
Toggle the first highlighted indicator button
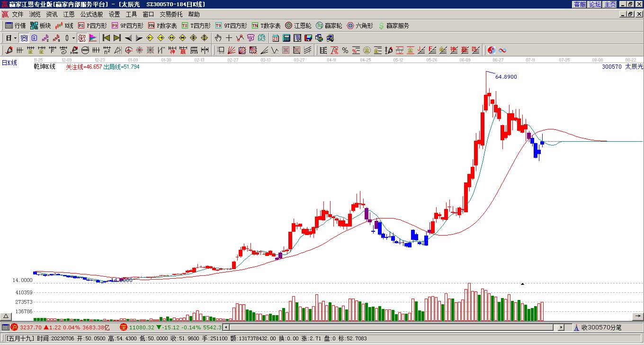24,38
